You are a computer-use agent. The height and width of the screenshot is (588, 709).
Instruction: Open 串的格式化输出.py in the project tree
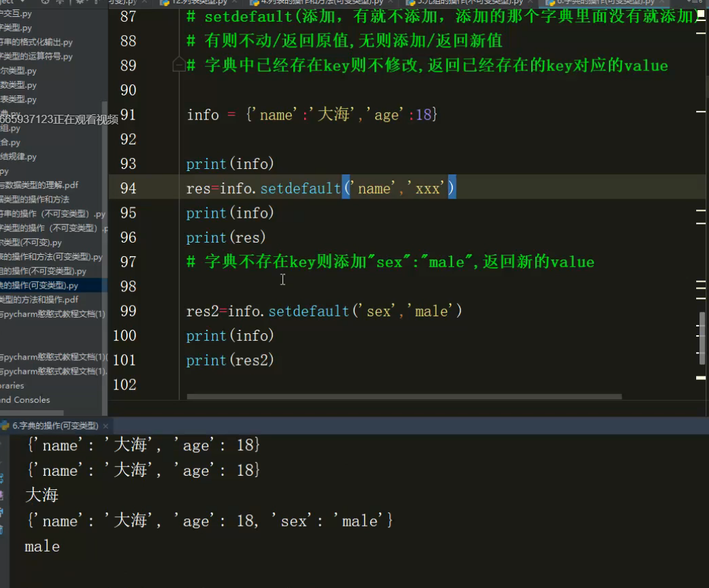(x=36, y=42)
